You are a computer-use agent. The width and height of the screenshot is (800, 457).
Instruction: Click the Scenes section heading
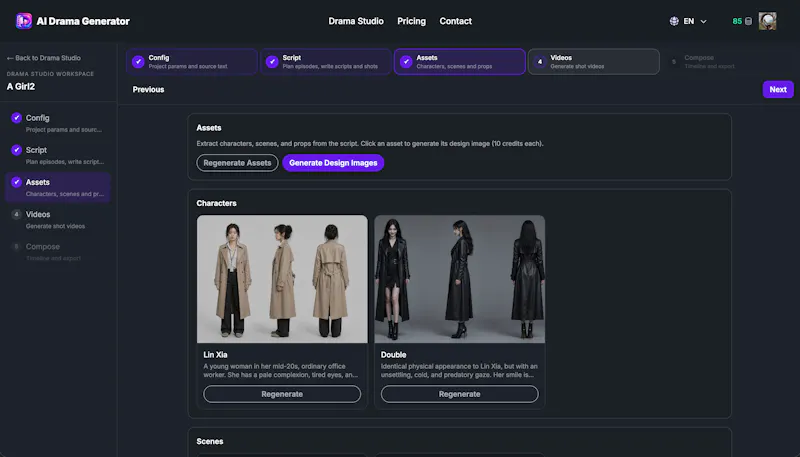[210, 441]
